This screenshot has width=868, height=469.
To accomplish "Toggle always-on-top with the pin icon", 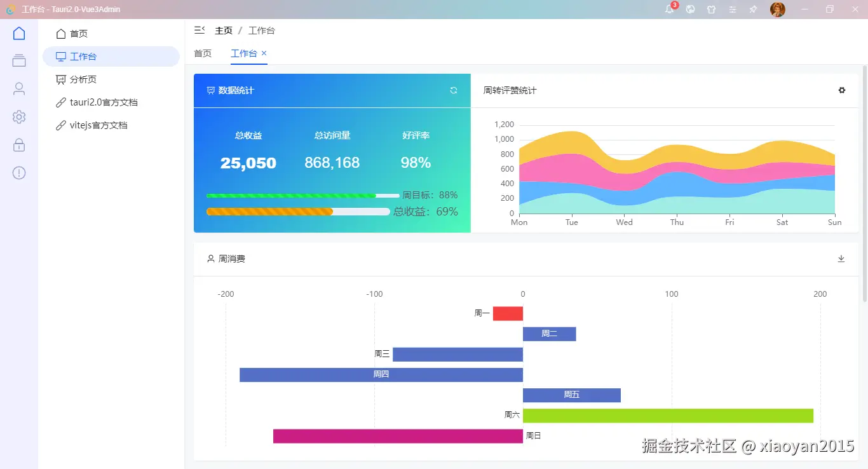I will coord(752,10).
